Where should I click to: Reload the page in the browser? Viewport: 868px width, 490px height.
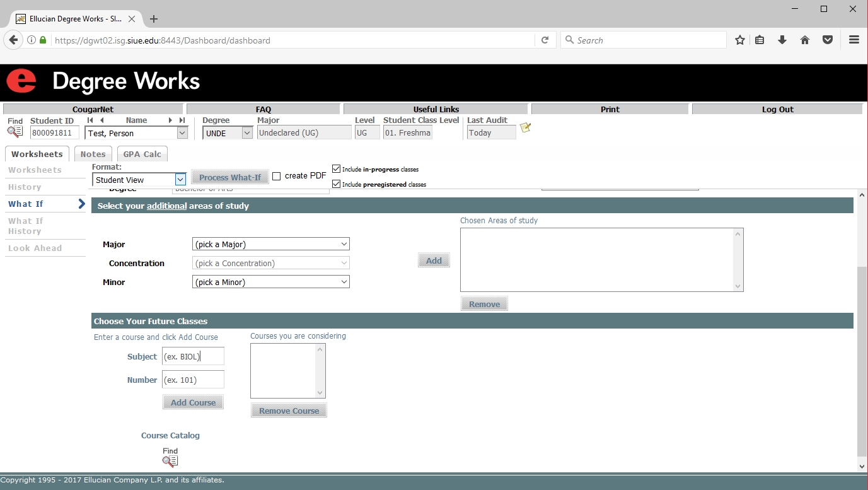pyautogui.click(x=545, y=40)
